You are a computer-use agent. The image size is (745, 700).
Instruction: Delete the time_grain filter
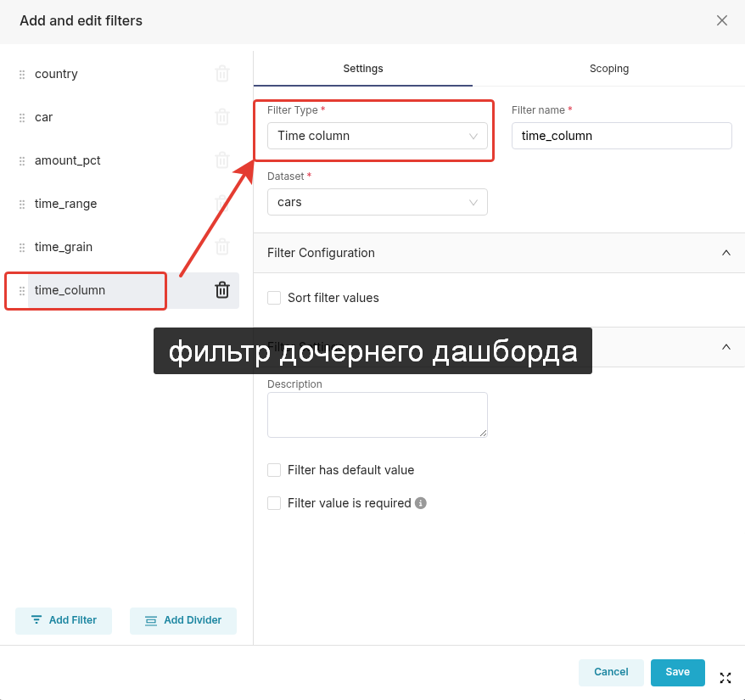coord(221,247)
